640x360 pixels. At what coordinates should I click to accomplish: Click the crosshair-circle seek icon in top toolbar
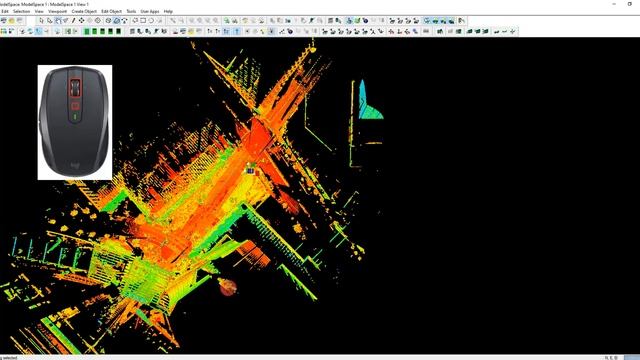point(98,20)
